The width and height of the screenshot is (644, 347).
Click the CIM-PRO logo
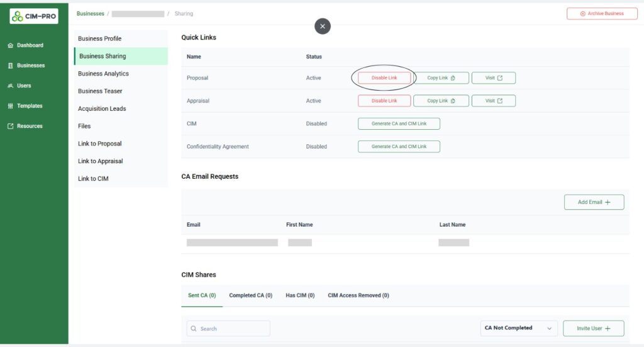tap(34, 16)
